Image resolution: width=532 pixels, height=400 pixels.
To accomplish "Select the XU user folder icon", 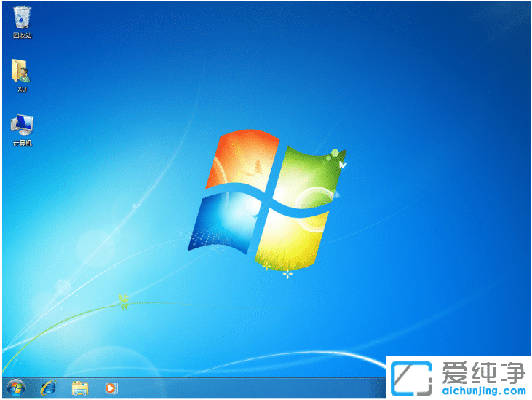I will coord(21,71).
